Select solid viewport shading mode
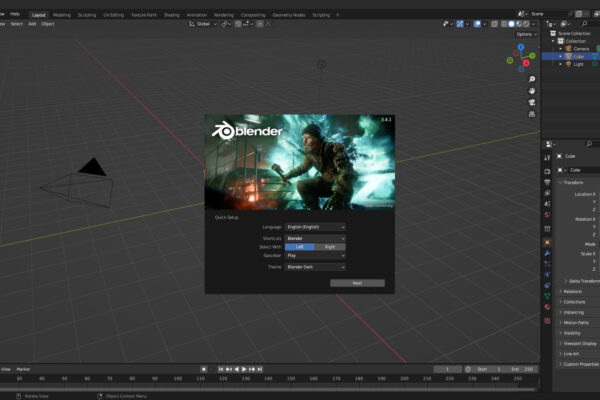 point(511,24)
